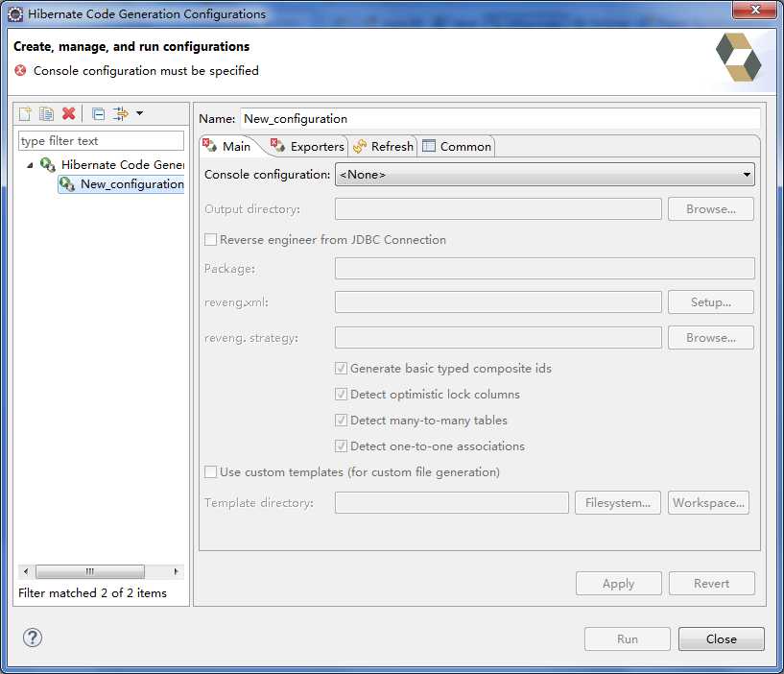
Task: Click the help question mark icon
Action: pos(33,638)
